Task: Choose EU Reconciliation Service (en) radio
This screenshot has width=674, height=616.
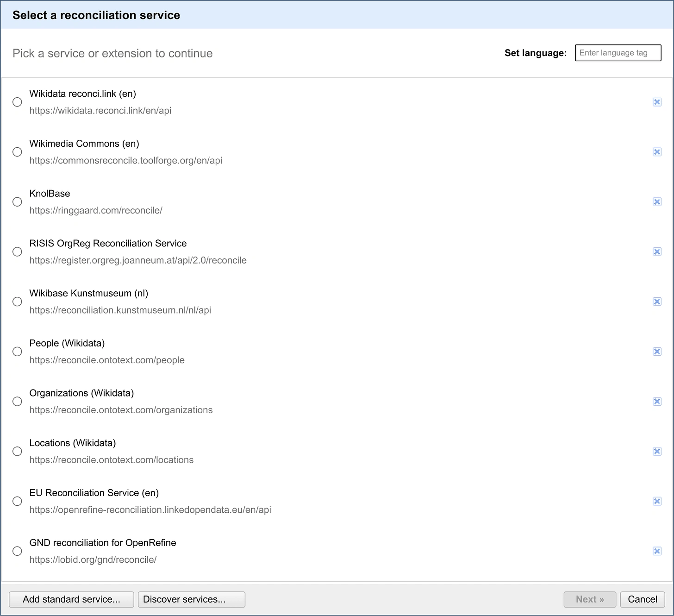Action: click(x=17, y=501)
